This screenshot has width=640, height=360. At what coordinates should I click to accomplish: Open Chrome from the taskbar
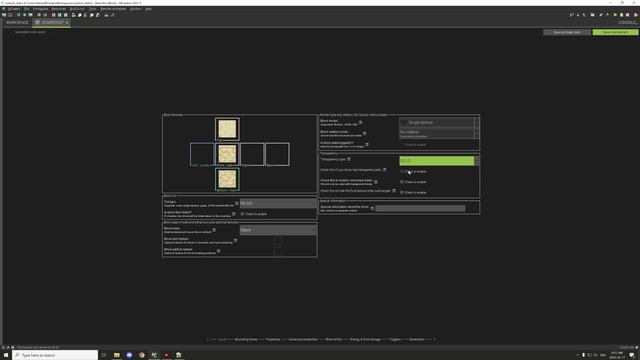pos(142,355)
